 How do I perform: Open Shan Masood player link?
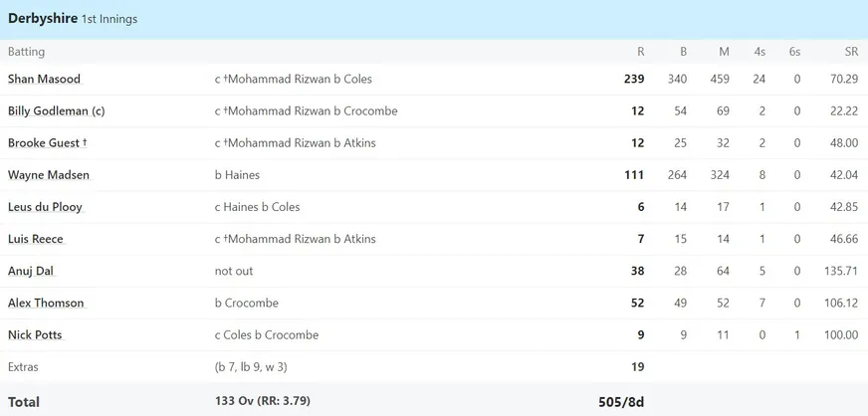point(44,79)
